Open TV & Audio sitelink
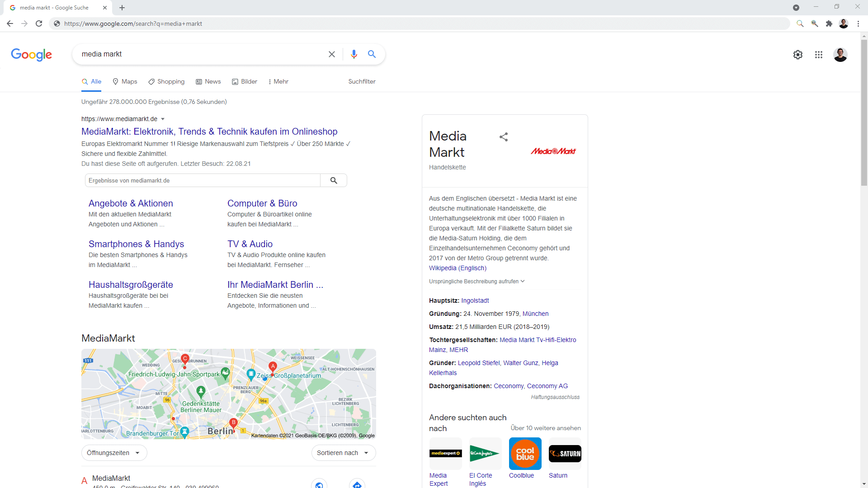This screenshot has width=868, height=488. click(250, 244)
